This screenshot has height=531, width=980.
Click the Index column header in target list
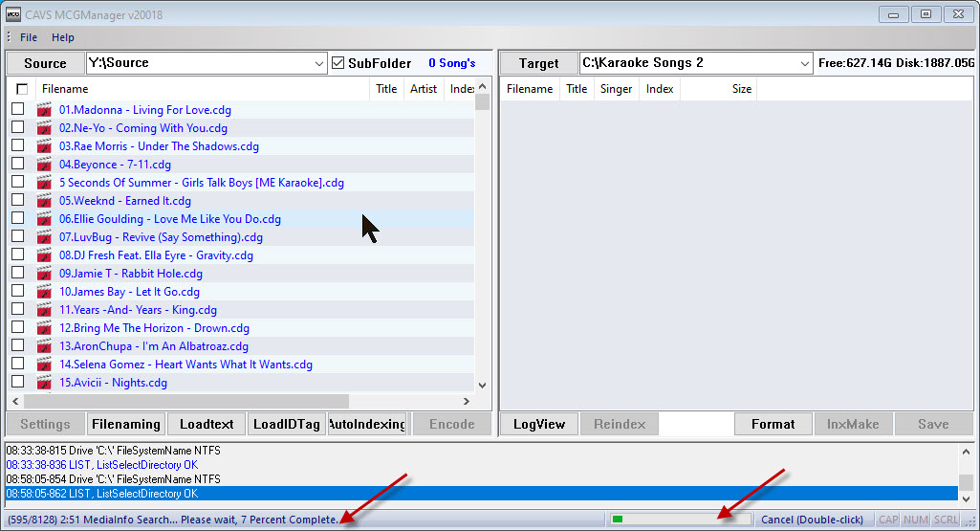(660, 89)
